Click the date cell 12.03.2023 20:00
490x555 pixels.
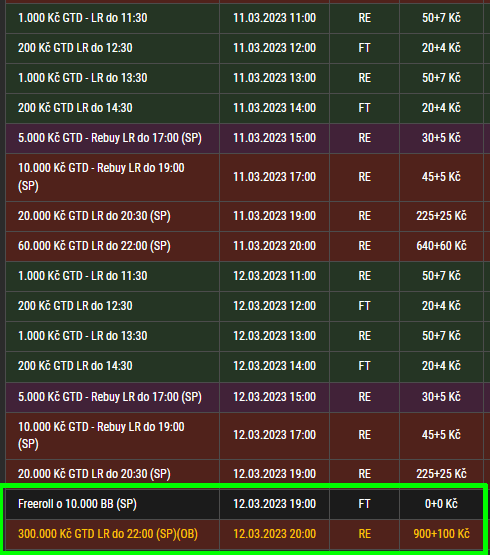tap(274, 533)
